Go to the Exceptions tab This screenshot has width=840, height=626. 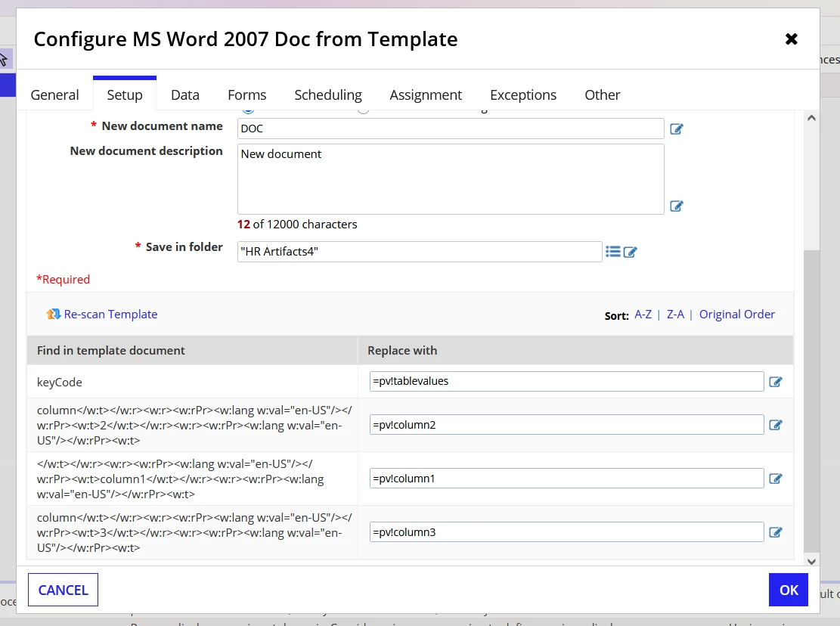523,95
